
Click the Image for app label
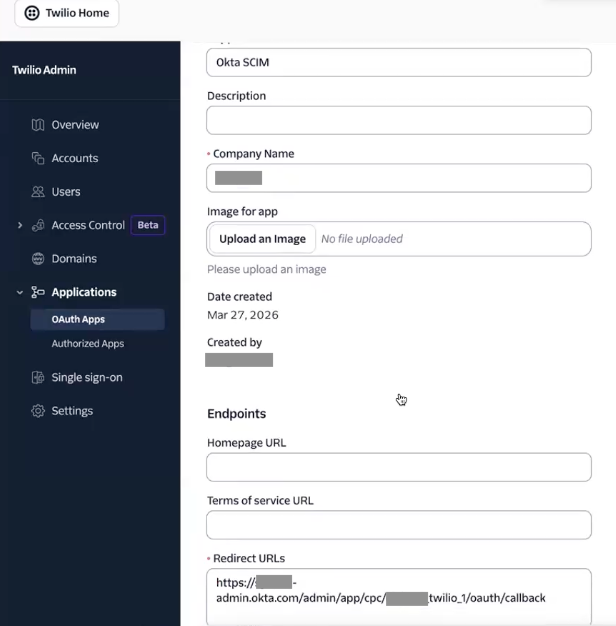click(242, 212)
